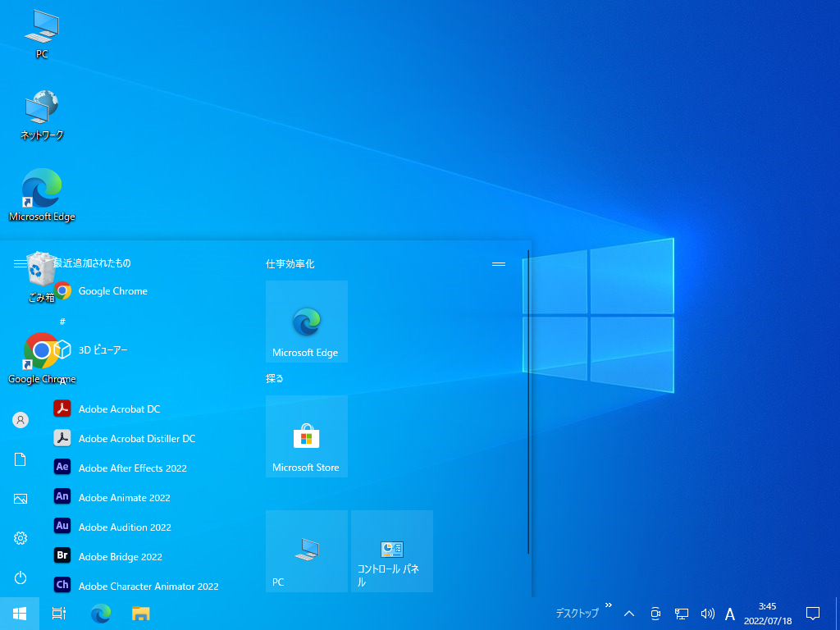
Task: Expand the Start menu hamburger button
Action: [x=20, y=263]
